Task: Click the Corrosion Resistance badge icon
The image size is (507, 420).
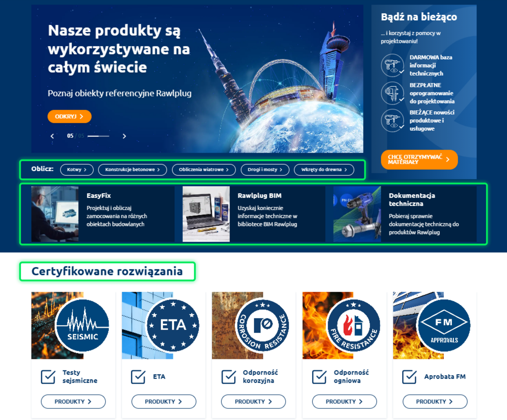Action: (263, 325)
